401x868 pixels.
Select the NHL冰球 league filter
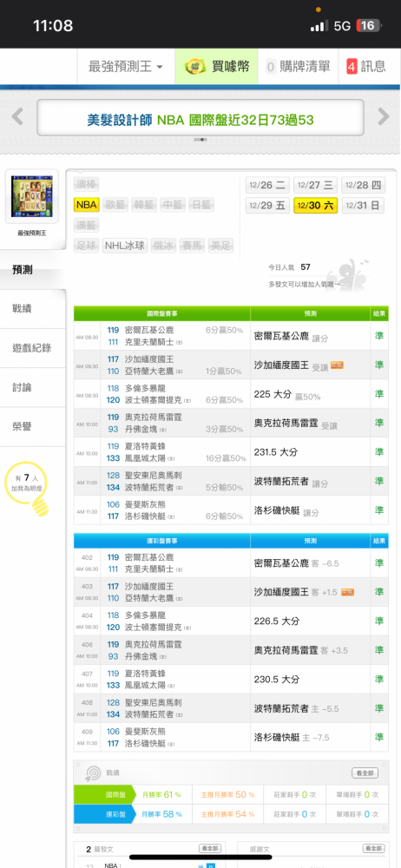click(x=125, y=246)
